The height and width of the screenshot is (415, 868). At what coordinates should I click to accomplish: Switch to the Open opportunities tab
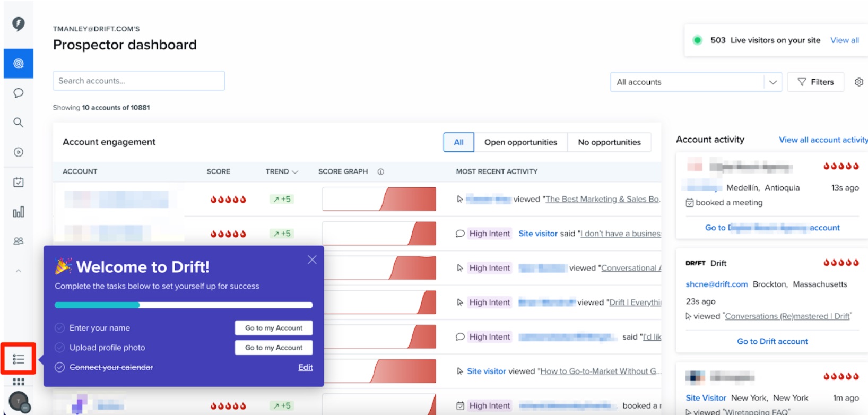point(520,142)
